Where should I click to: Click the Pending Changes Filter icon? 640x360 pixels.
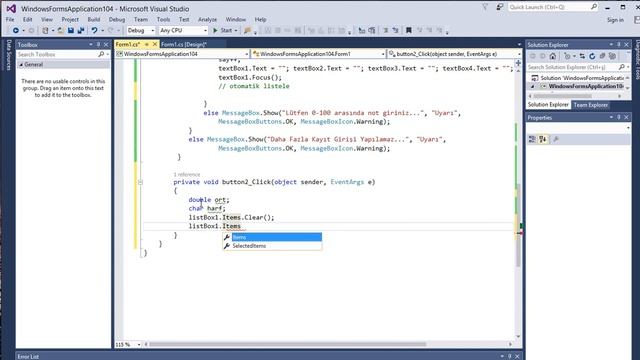click(567, 56)
